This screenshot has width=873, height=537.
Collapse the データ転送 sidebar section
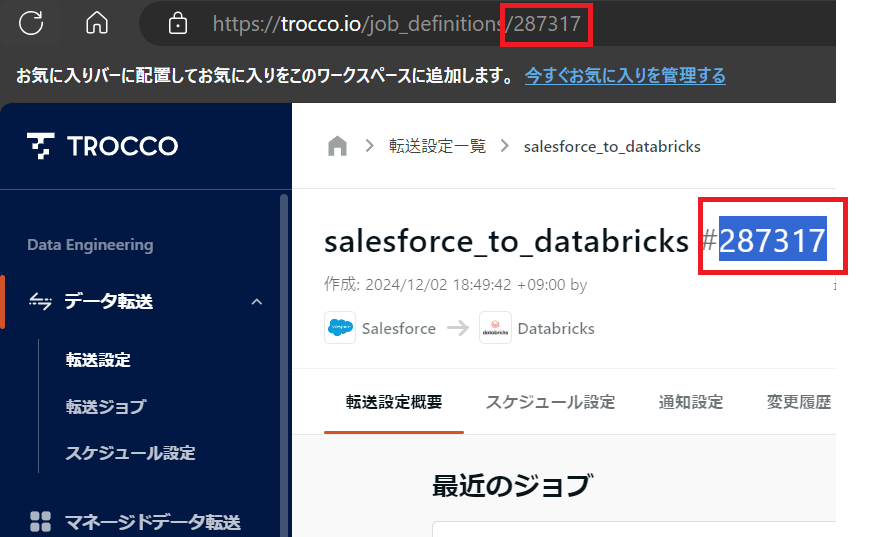click(257, 302)
